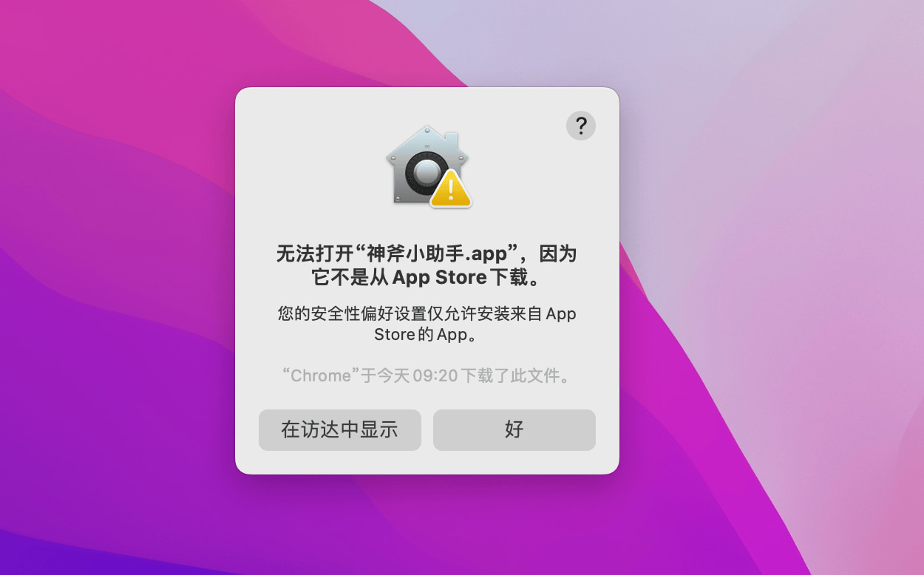
Task: Click the gray Chrome download note text
Action: click(427, 375)
